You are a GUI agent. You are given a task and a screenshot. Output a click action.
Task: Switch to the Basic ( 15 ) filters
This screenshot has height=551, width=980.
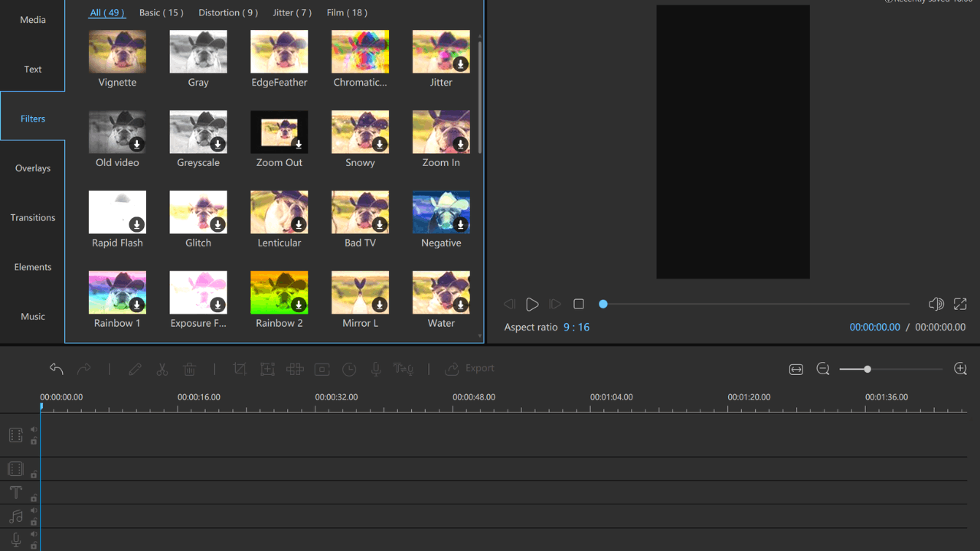162,13
